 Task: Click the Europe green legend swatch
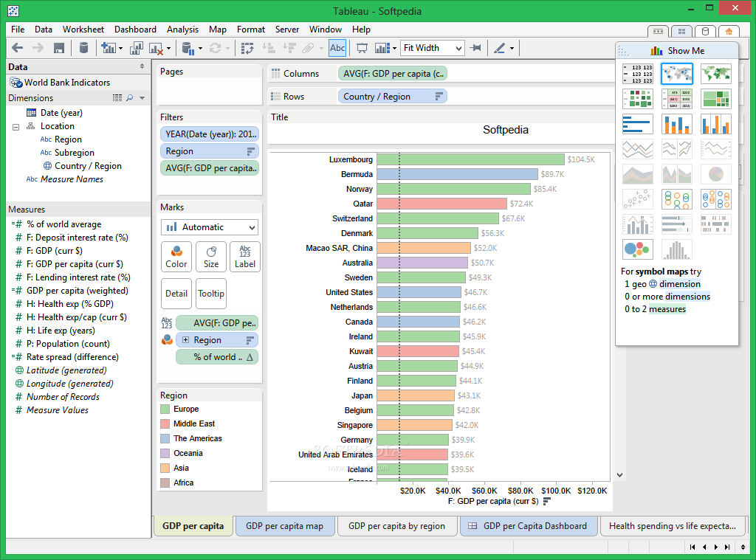pos(165,409)
